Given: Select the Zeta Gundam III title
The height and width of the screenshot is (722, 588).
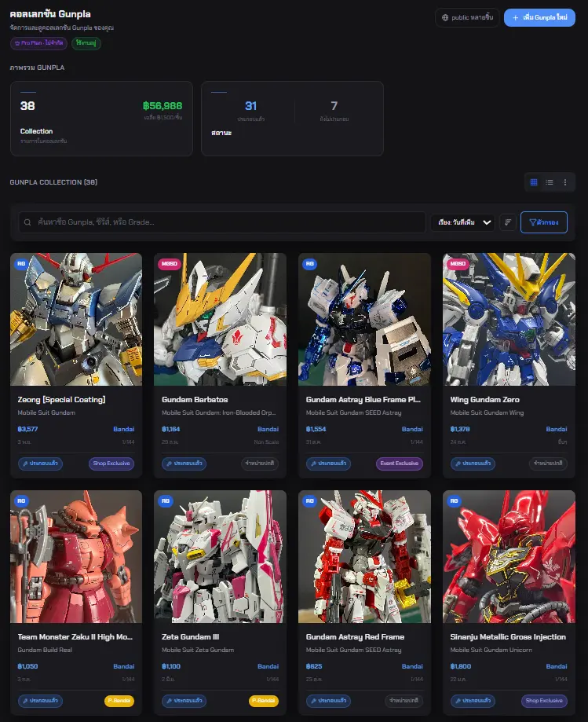Looking at the screenshot, I should pos(191,637).
